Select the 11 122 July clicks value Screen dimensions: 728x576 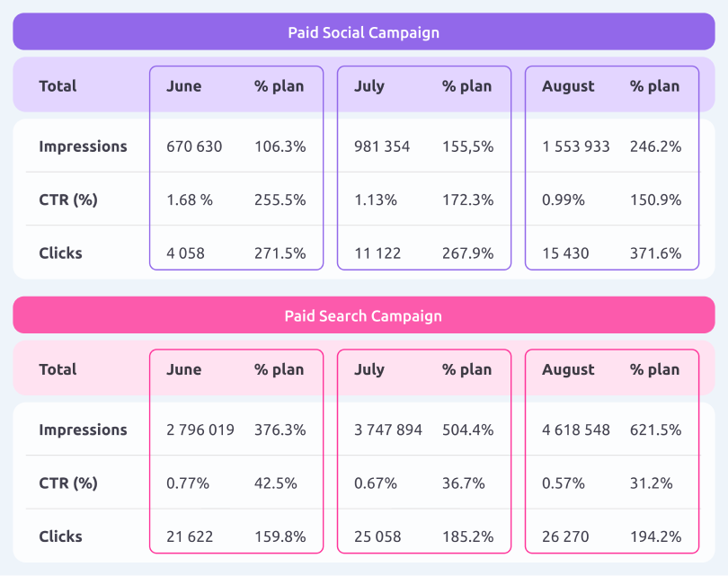click(379, 253)
